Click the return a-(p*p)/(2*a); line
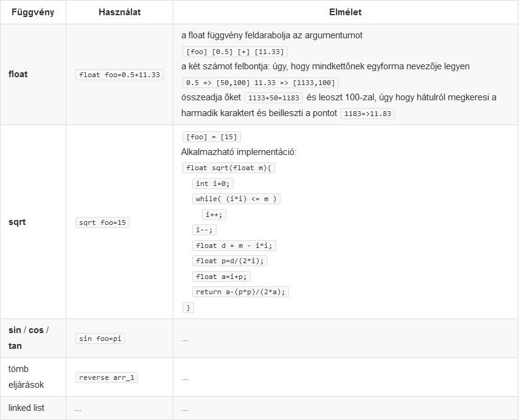Screen dimensions: 519x420 pos(240,292)
